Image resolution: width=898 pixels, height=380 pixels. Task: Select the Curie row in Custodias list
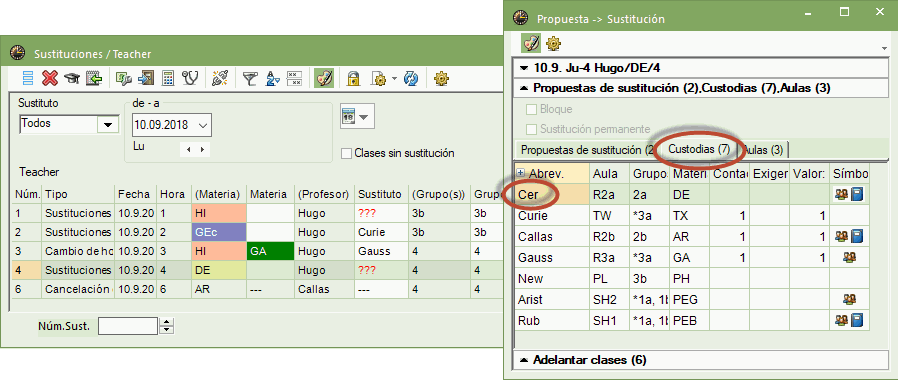click(x=692, y=216)
